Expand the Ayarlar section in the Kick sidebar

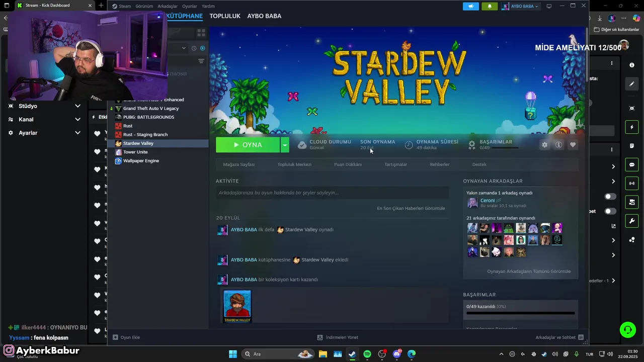[77, 133]
